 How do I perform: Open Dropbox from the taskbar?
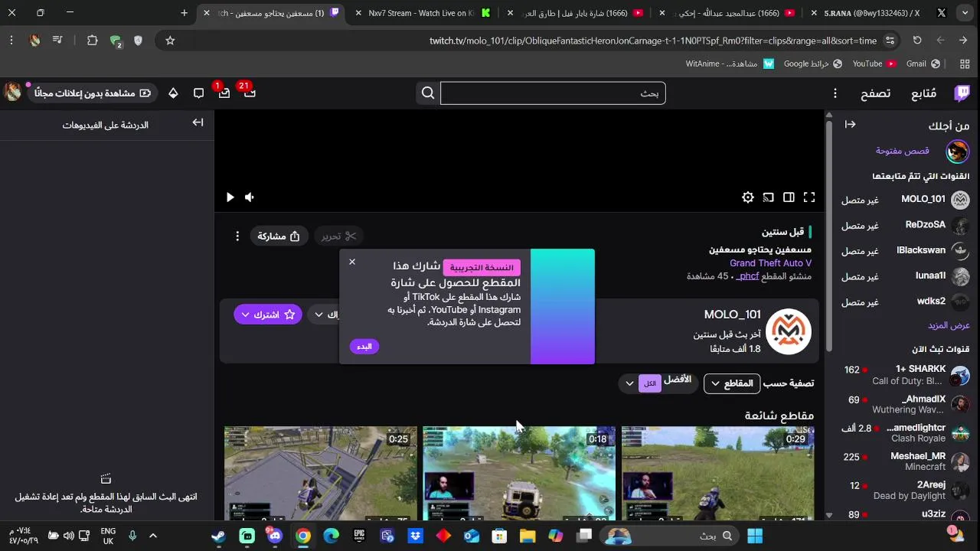(415, 536)
